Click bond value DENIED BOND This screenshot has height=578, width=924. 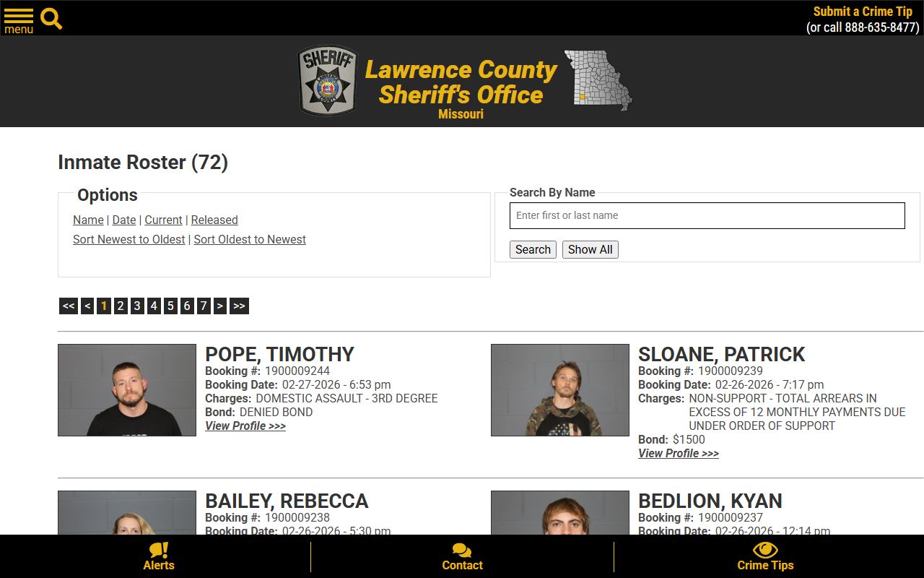coord(276,412)
